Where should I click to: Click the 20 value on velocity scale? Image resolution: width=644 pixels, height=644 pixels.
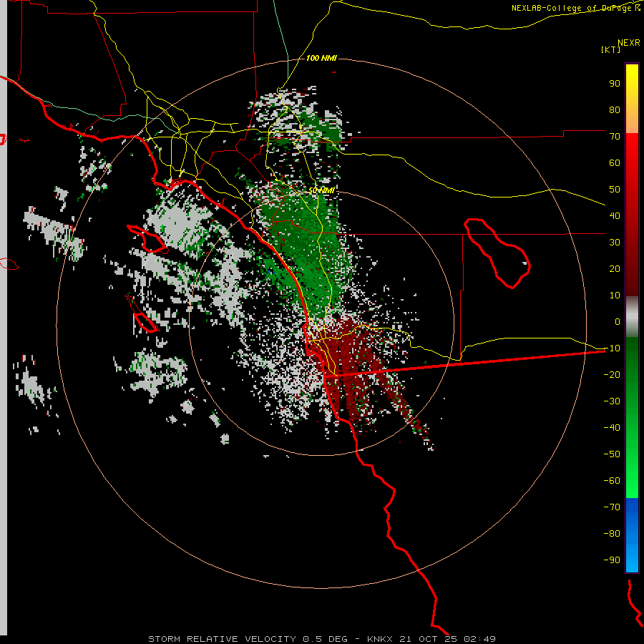click(615, 269)
